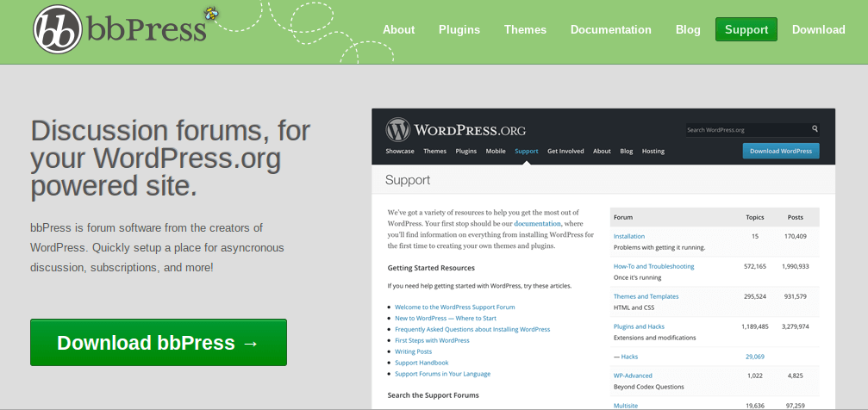Open the Themes page
This screenshot has height=410, width=868.
click(x=525, y=30)
